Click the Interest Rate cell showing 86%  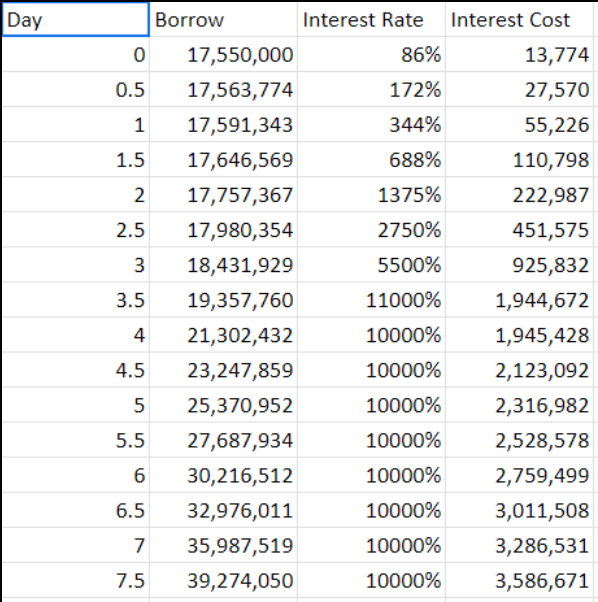pyautogui.click(x=371, y=55)
